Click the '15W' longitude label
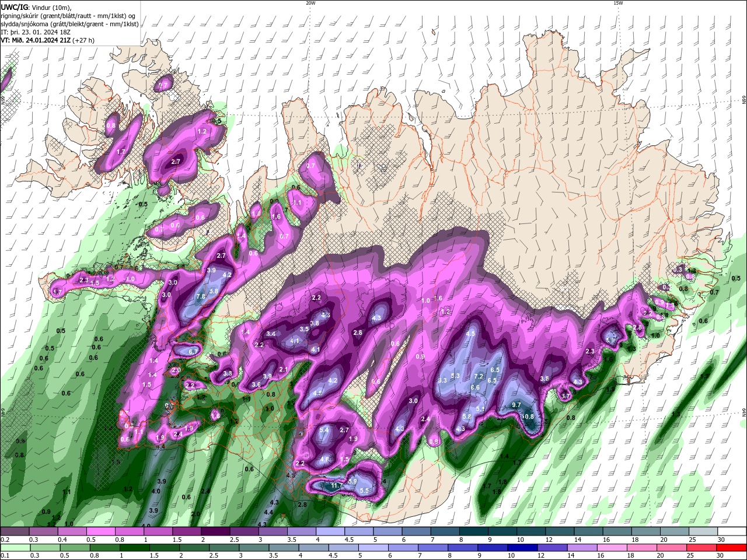 tap(618, 3)
